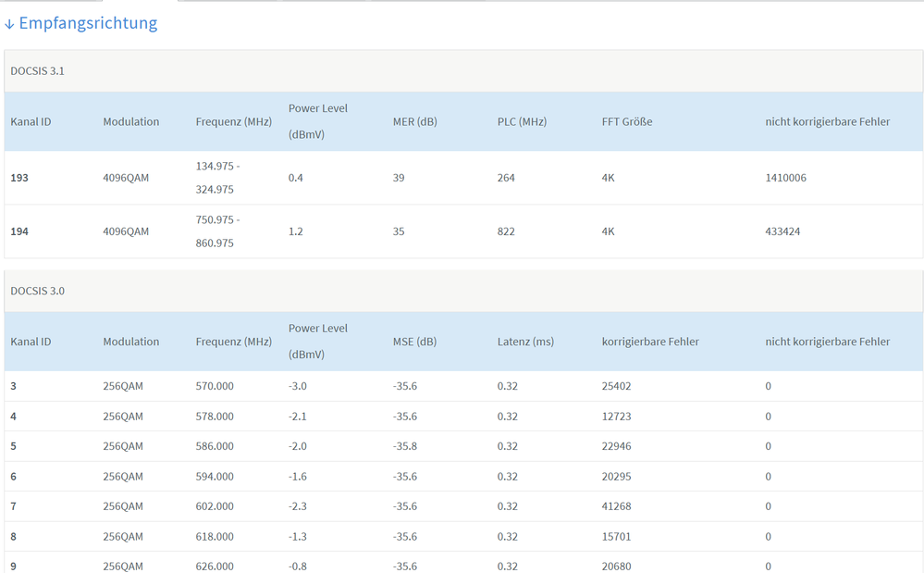Image resolution: width=924 pixels, height=573 pixels.
Task: Select the DOCSIS 3.0 table title
Action: [x=37, y=291]
